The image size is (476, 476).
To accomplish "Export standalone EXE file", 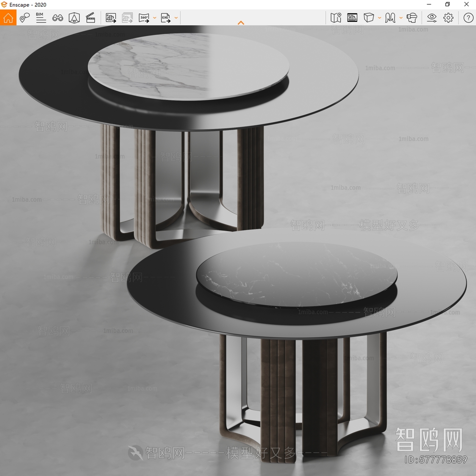I will click(x=165, y=18).
